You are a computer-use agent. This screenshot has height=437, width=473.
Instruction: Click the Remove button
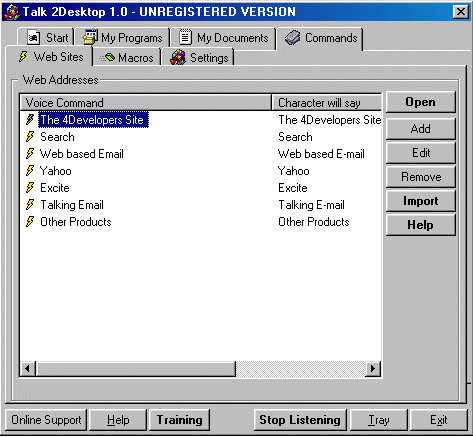[421, 177]
